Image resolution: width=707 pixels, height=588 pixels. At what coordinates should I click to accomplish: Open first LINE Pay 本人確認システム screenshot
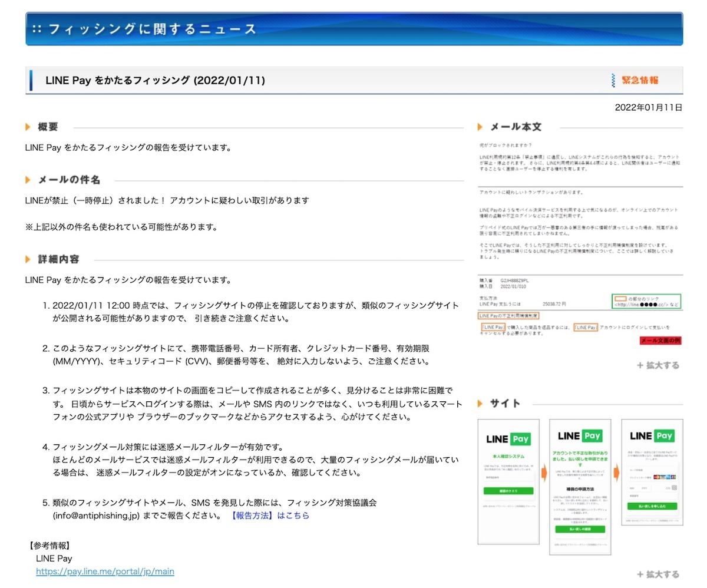pos(508,481)
